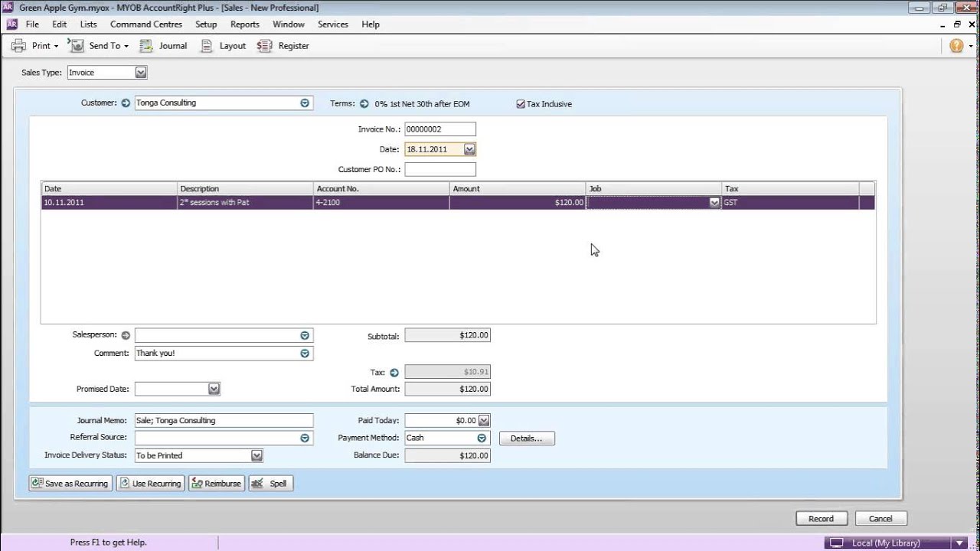Screen dimensions: 980x551
Task: Open the File menu
Action: [x=32, y=24]
